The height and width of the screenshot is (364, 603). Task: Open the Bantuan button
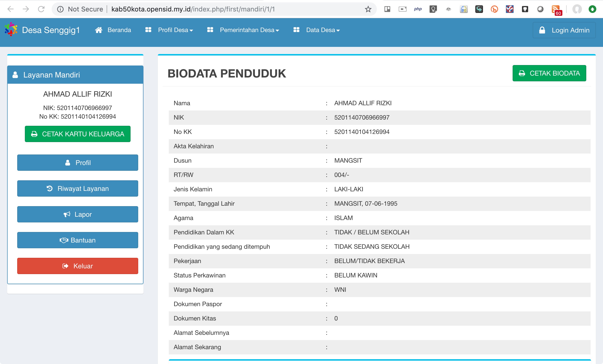(77, 240)
